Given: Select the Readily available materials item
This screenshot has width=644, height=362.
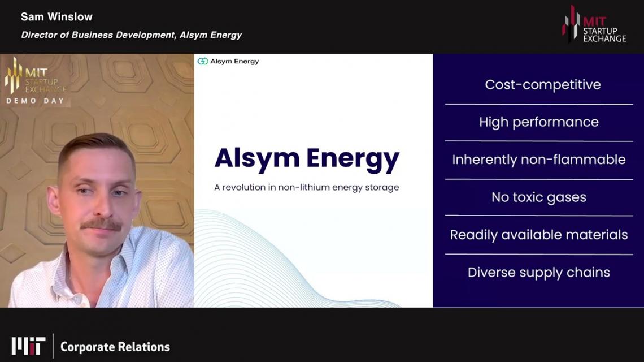Looking at the screenshot, I should (538, 235).
